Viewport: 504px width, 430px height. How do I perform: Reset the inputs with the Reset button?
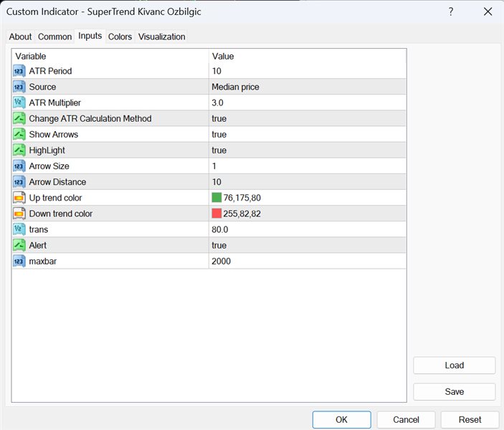point(470,419)
